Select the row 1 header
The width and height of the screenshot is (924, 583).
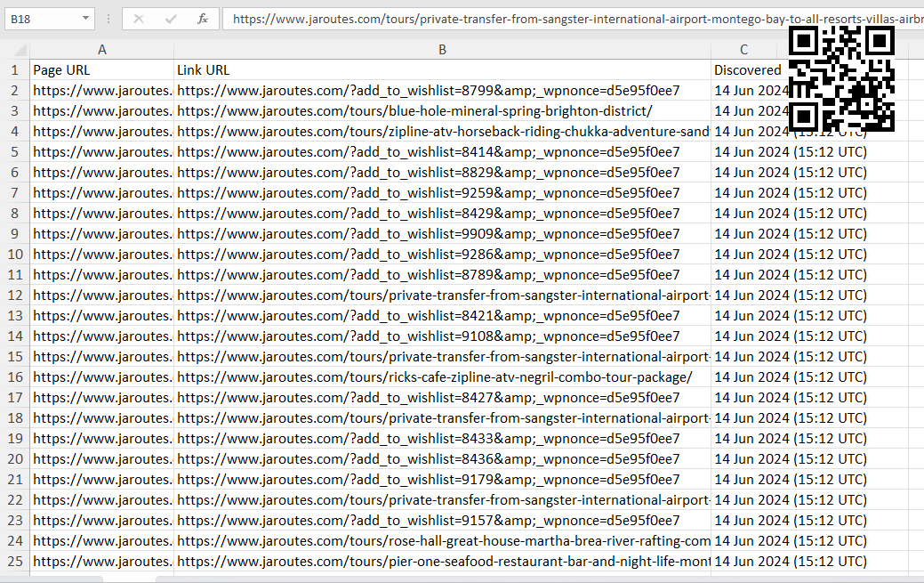pyautogui.click(x=15, y=70)
